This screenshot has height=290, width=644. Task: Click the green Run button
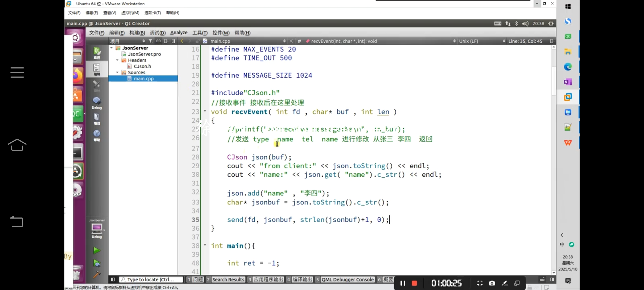97,251
